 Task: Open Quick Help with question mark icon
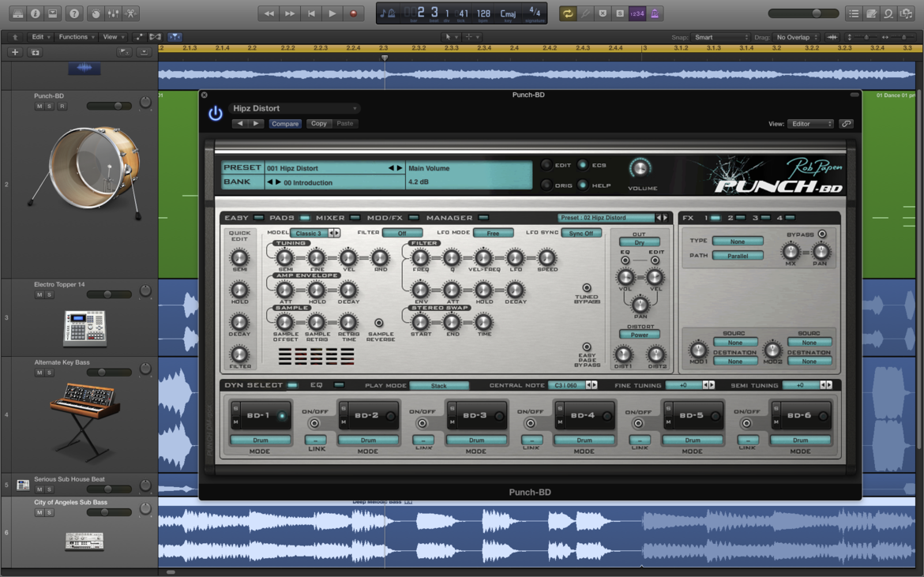point(73,13)
